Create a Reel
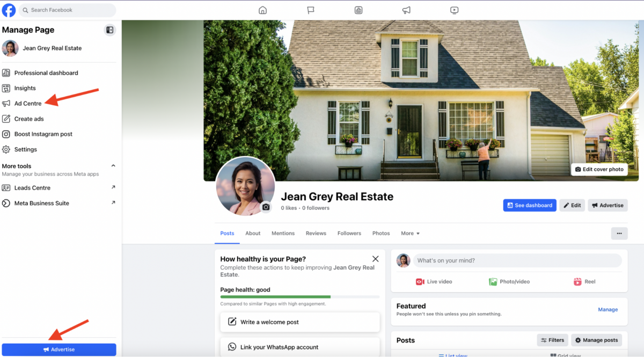Viewport: 644px width, 357px height. pos(584,281)
